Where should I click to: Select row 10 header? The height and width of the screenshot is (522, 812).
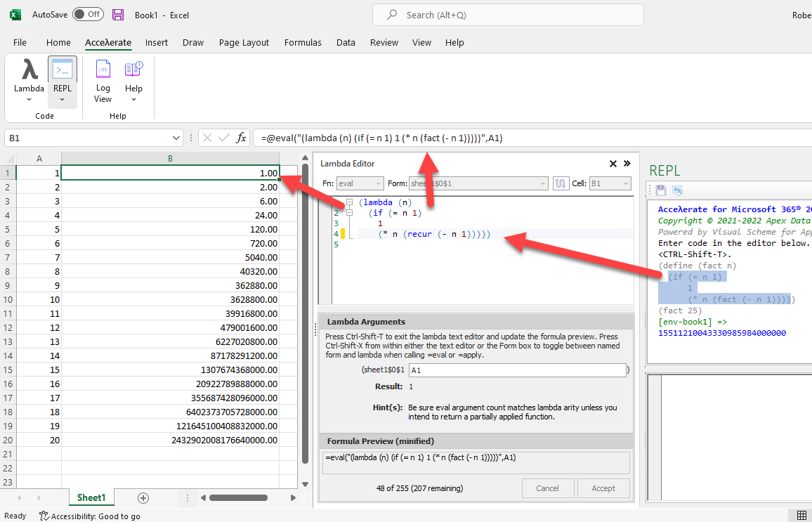tap(8, 299)
